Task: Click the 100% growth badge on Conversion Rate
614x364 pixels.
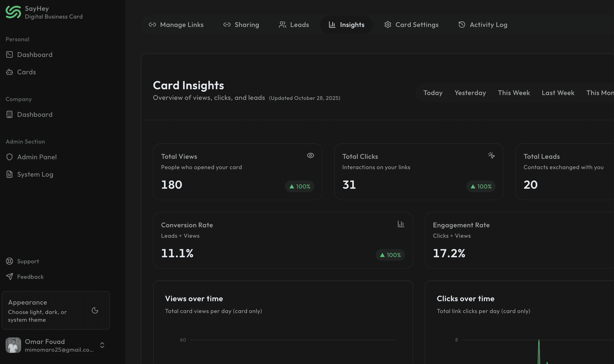Action: pyautogui.click(x=390, y=255)
